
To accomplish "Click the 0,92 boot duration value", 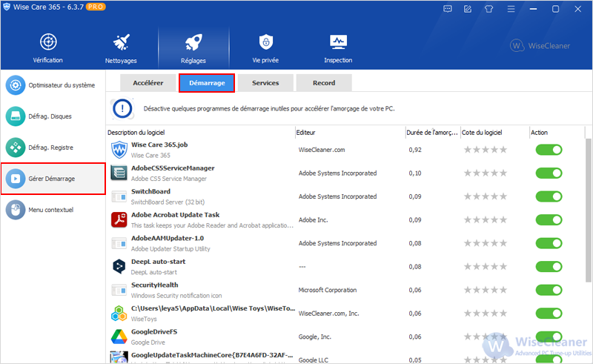I will [415, 150].
